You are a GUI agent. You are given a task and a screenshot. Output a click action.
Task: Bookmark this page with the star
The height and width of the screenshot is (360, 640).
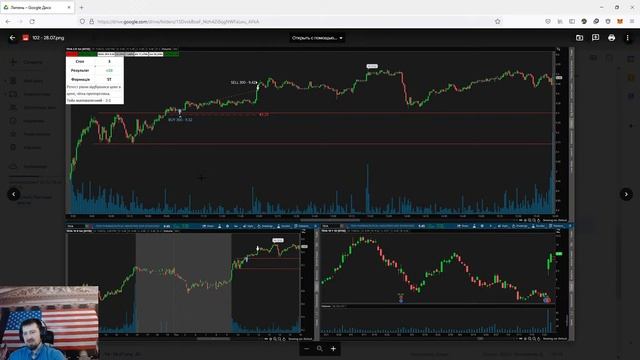(x=497, y=21)
